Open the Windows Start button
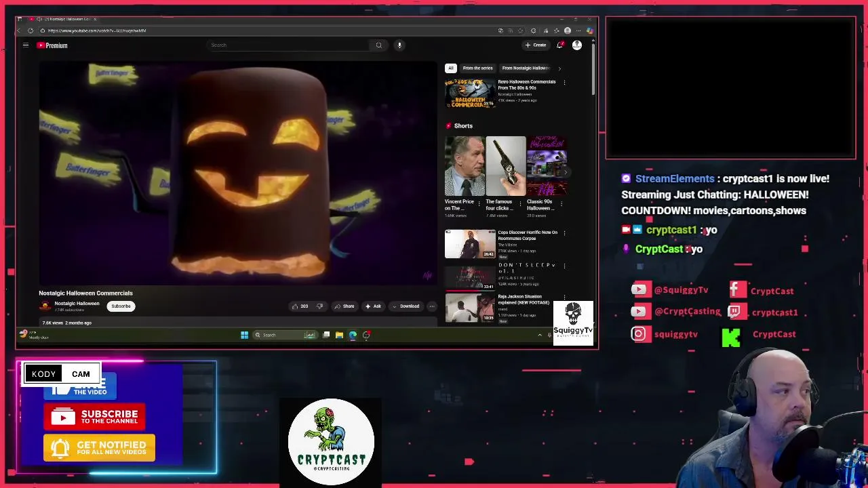This screenshot has height=488, width=868. coord(244,335)
